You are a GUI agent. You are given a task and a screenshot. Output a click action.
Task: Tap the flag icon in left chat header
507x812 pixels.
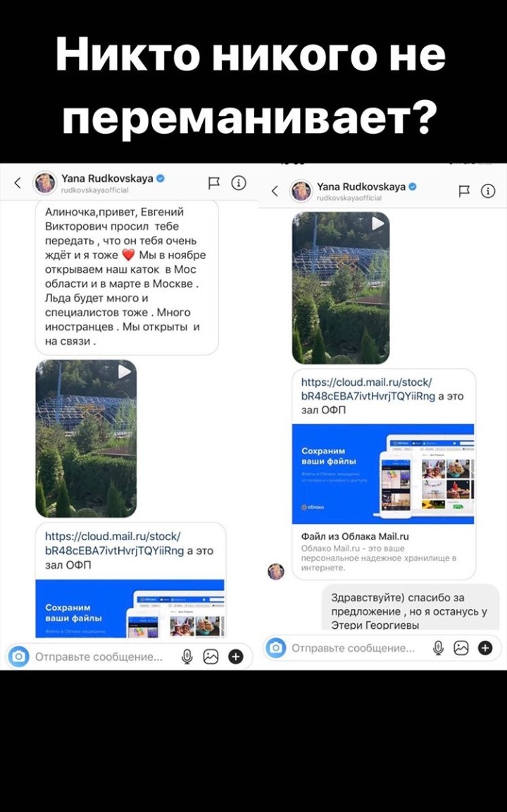tap(213, 183)
